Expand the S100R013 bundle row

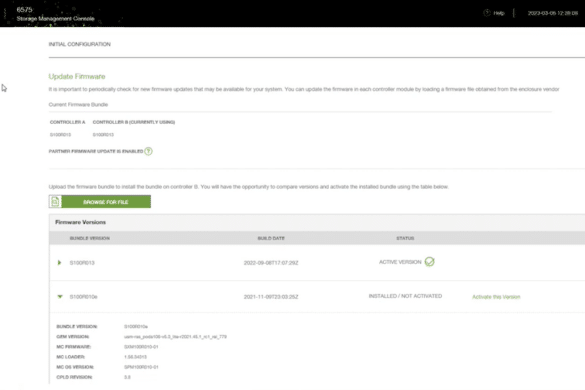(59, 262)
